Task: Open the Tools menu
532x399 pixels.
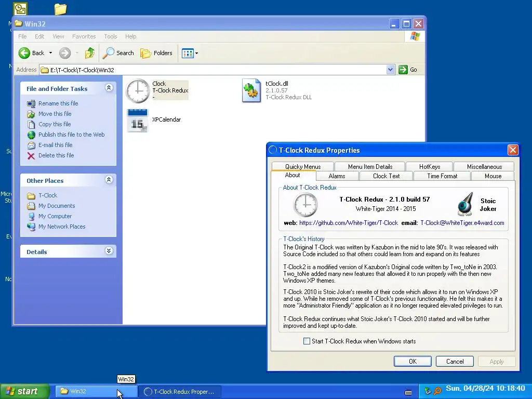Action: (x=110, y=36)
